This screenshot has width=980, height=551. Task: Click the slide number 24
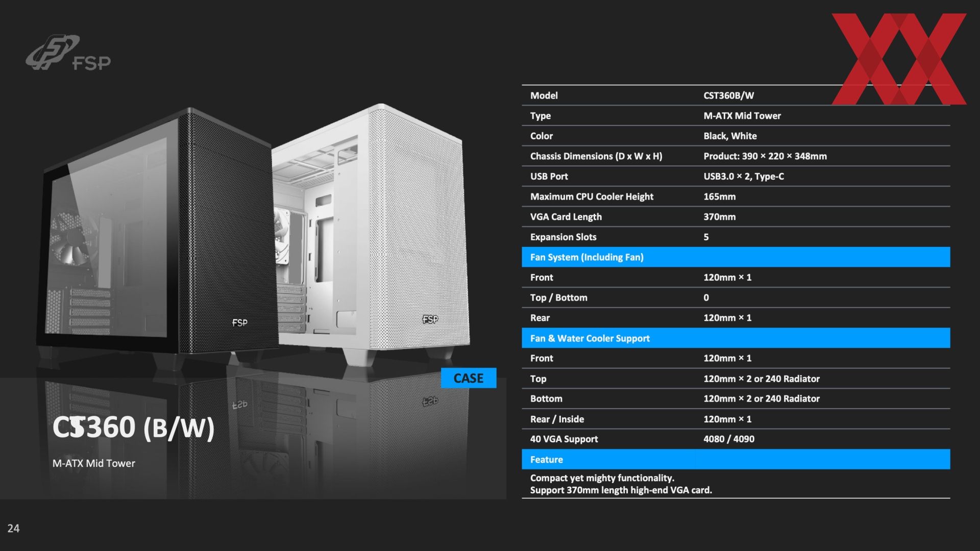pos(13,529)
